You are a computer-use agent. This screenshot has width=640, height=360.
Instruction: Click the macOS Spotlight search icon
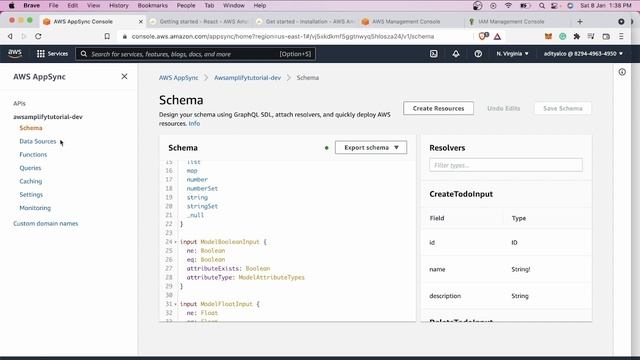pyautogui.click(x=542, y=6)
